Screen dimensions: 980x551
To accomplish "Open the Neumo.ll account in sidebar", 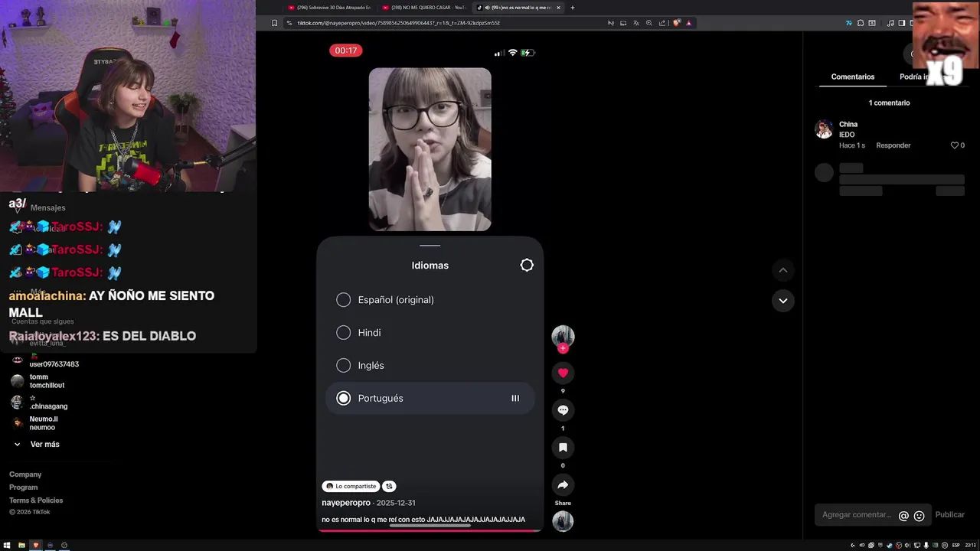I will pyautogui.click(x=34, y=423).
